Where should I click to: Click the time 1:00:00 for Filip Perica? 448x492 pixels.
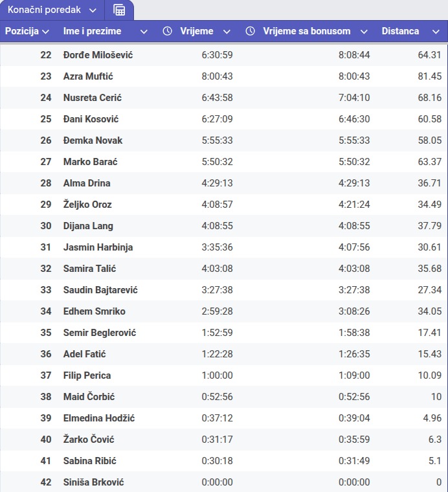click(217, 375)
